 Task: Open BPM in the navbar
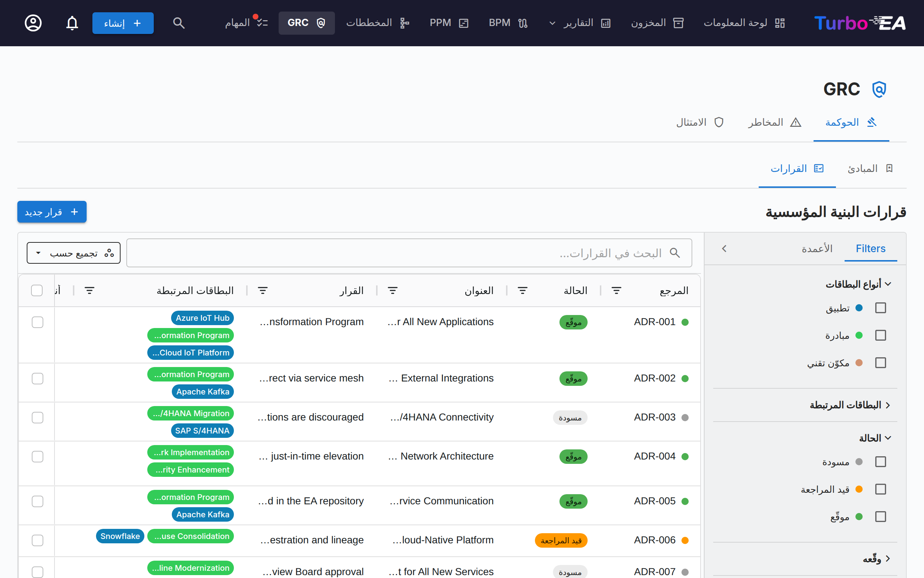pyautogui.click(x=508, y=23)
